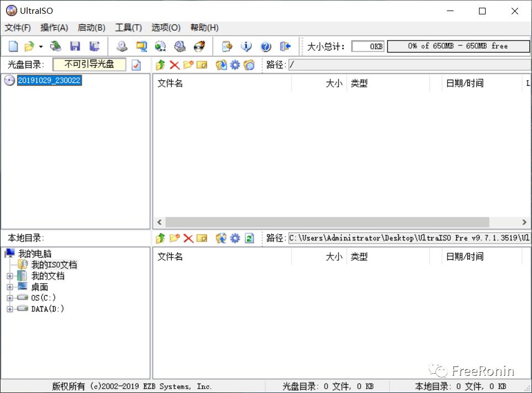
Task: Select 我的文档 in local tree
Action: pyautogui.click(x=48, y=276)
